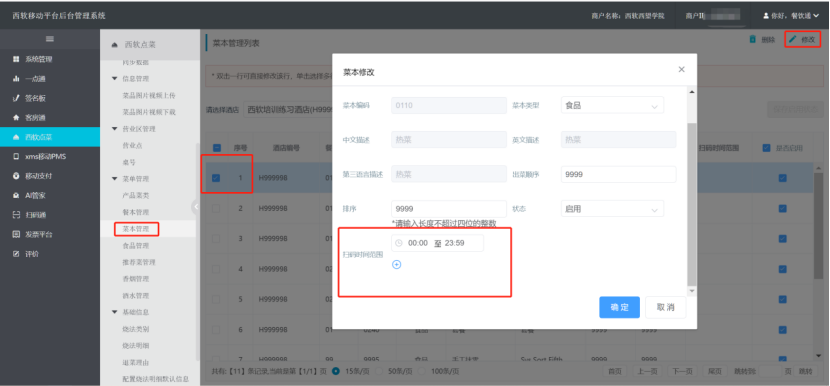Open 产品菜类 menu item
Screen dimensions: 830x386
click(136, 195)
